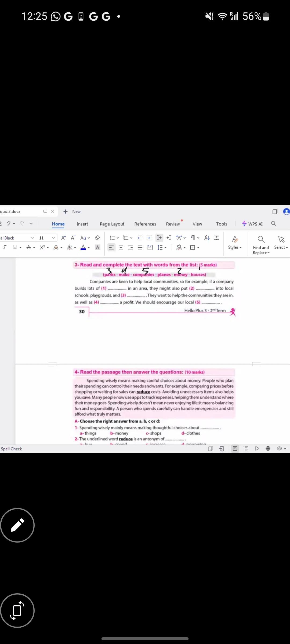The width and height of the screenshot is (290, 644).
Task: Open the Insert ribbon tab
Action: (82, 224)
